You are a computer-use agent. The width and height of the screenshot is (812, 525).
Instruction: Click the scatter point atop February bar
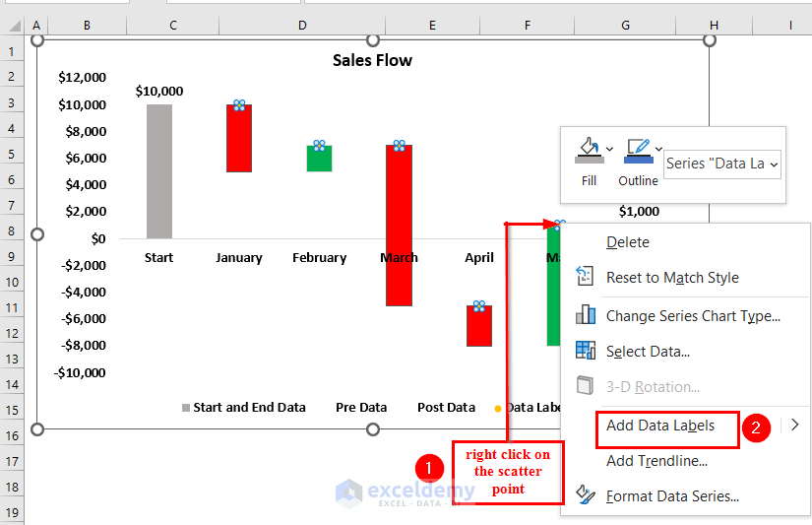coord(319,146)
